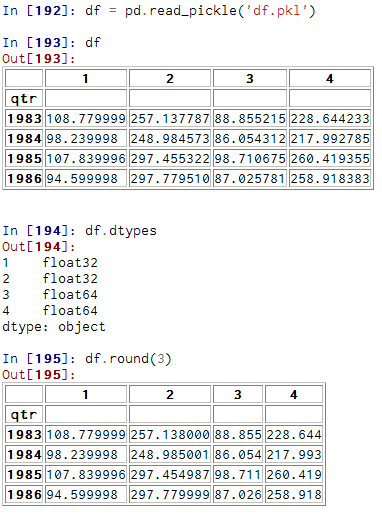Click 98.239998 in the Out[193] table
Viewport: 382px width, 519px height.
(x=86, y=139)
